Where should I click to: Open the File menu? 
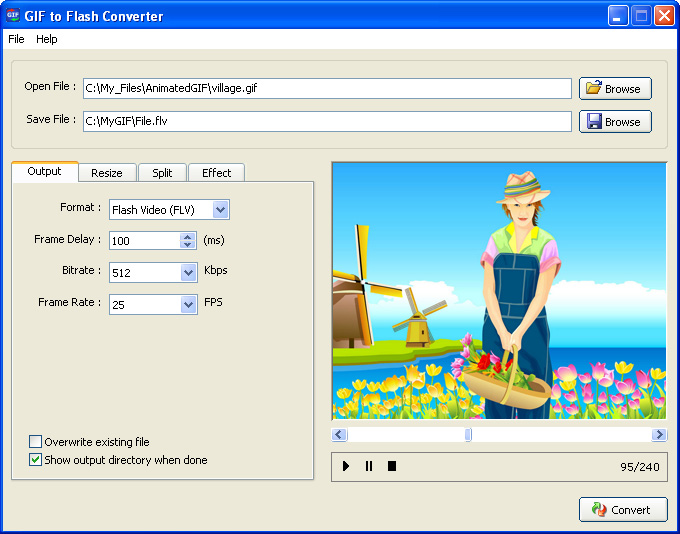(16, 39)
